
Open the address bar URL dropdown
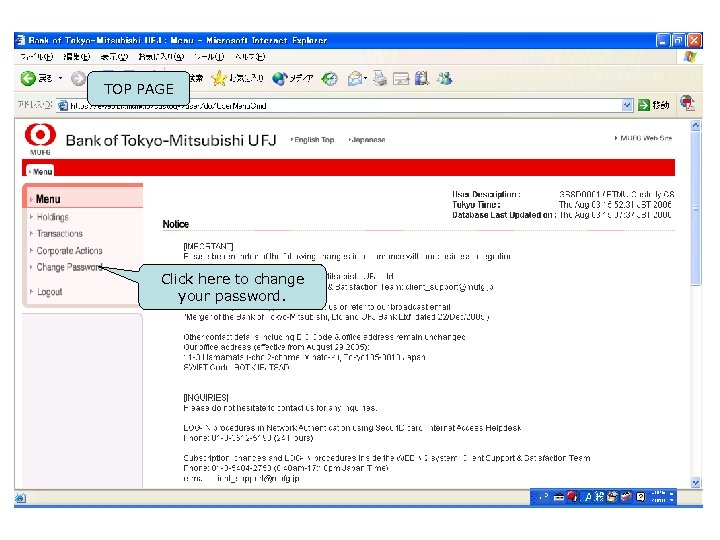pyautogui.click(x=627, y=106)
